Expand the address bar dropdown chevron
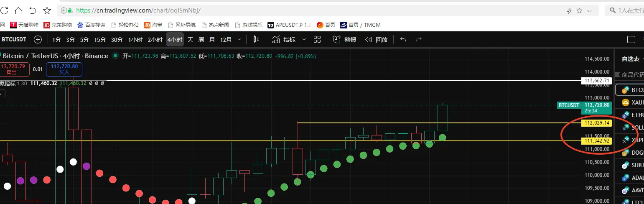This screenshot has width=644, height=204. pyautogui.click(x=590, y=11)
